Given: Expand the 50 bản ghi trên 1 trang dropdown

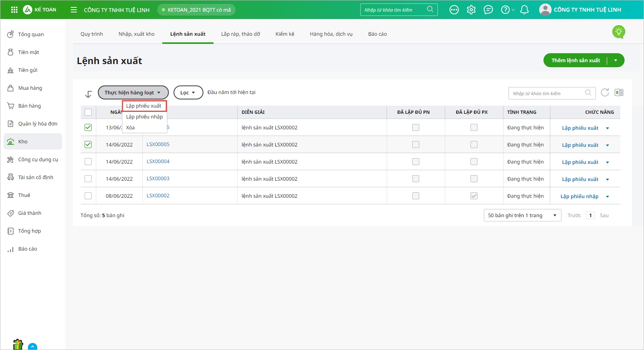Looking at the screenshot, I should click(x=522, y=215).
